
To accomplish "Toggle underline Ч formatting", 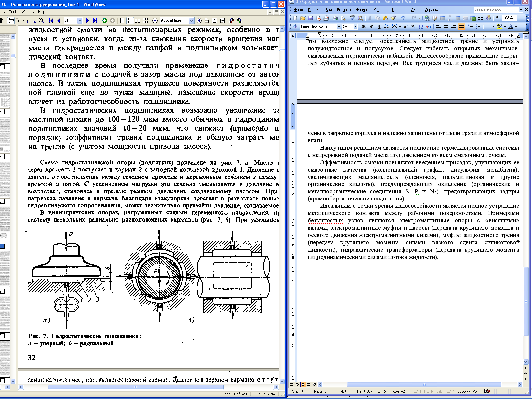I will (379, 27).
